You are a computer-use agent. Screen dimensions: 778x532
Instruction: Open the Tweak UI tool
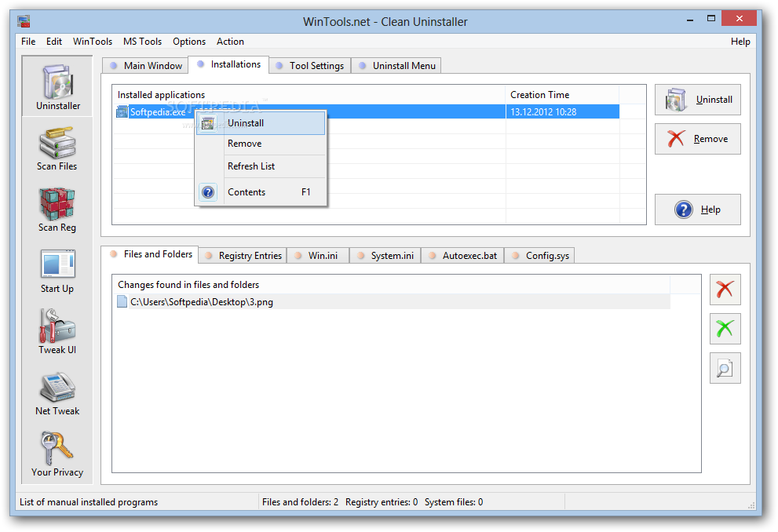pos(57,332)
